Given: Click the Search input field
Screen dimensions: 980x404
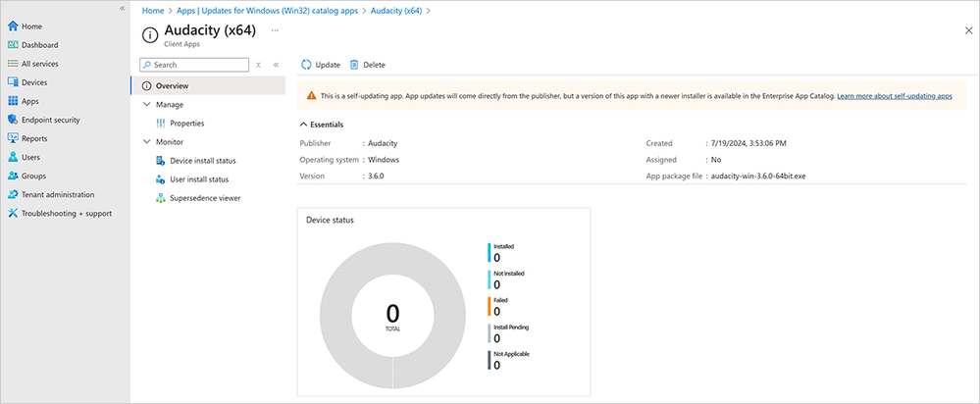Looking at the screenshot, I should pos(194,65).
